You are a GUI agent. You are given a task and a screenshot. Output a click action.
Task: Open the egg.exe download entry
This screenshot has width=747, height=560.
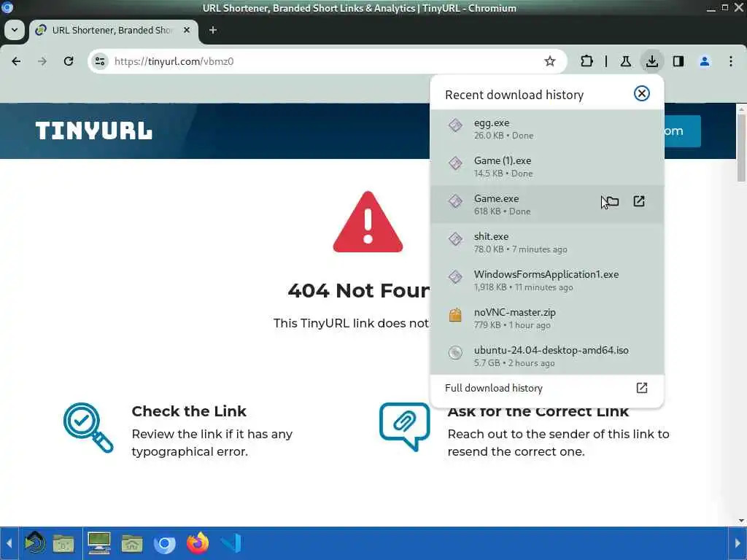pos(547,128)
